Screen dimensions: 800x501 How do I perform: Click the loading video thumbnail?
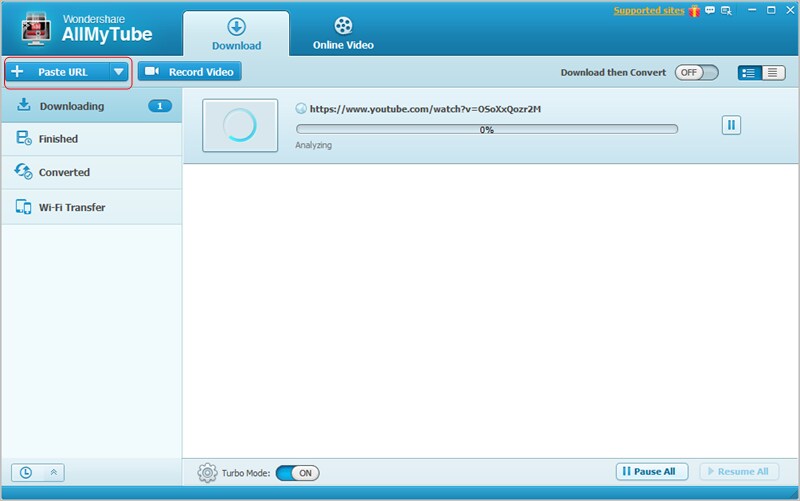pos(240,126)
